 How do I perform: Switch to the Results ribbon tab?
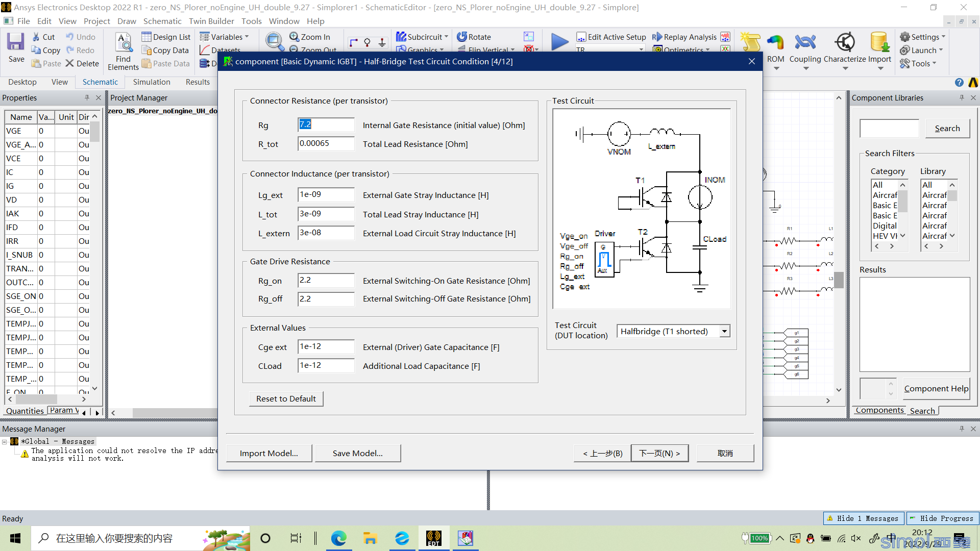(198, 82)
